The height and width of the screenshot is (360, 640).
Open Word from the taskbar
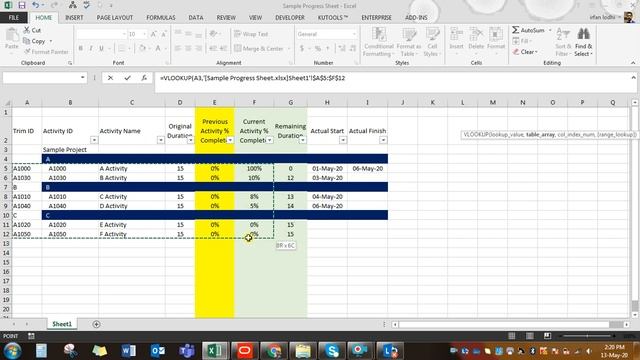[129, 351]
